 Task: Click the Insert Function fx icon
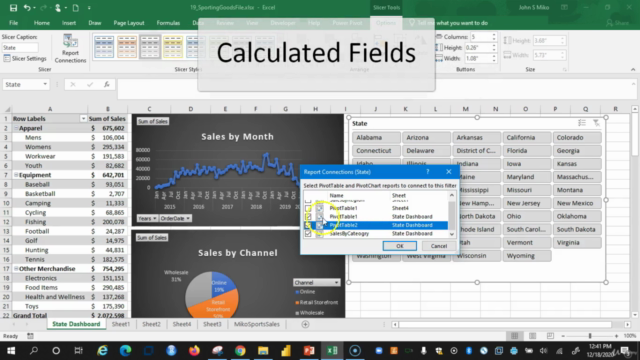(x=107, y=84)
